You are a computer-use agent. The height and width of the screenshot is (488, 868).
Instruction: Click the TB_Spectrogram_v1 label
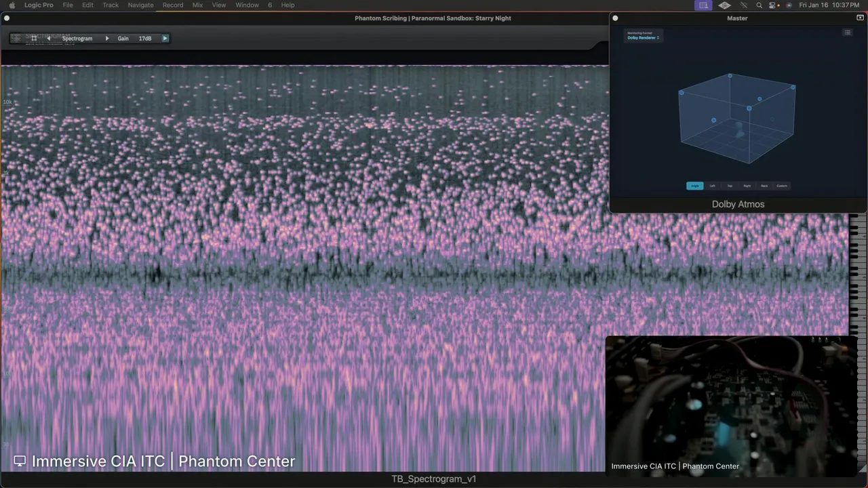tap(434, 479)
